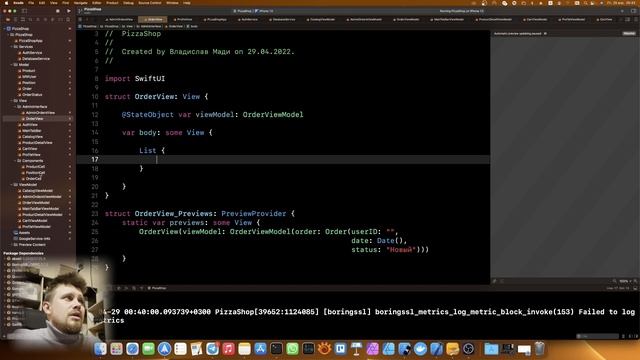Image resolution: width=640 pixels, height=360 pixels.
Task: Expand the Preview Content group
Action: 11,244
